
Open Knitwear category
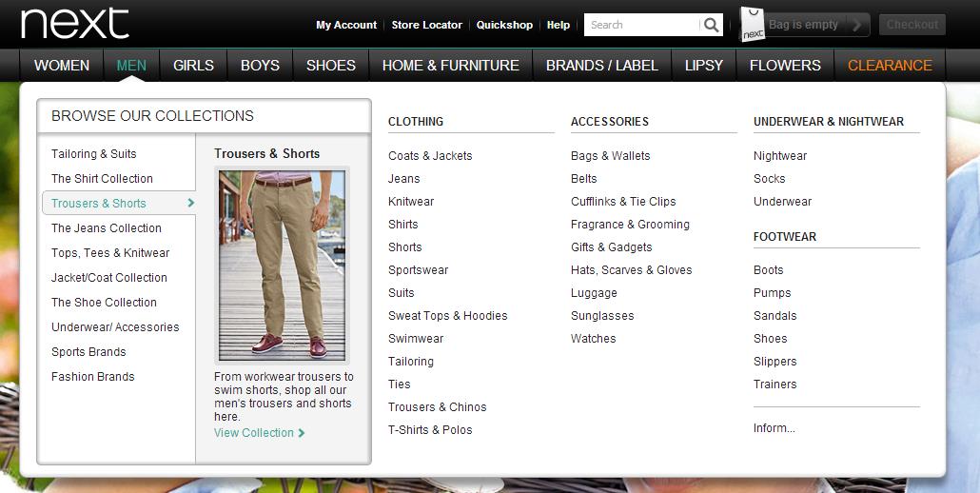coord(411,201)
